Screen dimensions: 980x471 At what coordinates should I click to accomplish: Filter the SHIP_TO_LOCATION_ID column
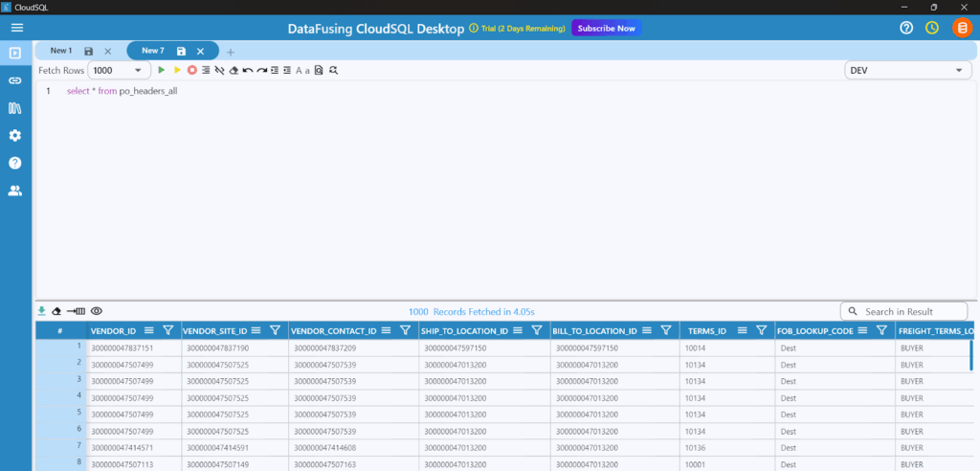(x=536, y=330)
